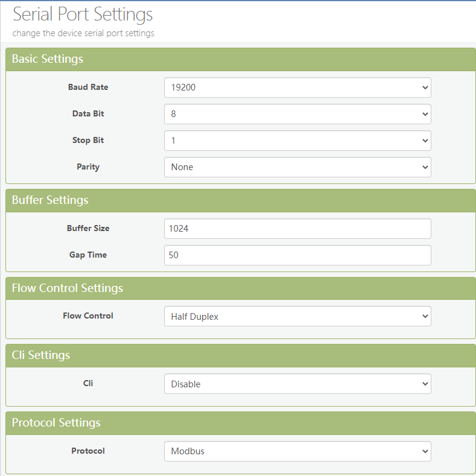
Task: Open the Stop Bit dropdown
Action: click(x=297, y=141)
